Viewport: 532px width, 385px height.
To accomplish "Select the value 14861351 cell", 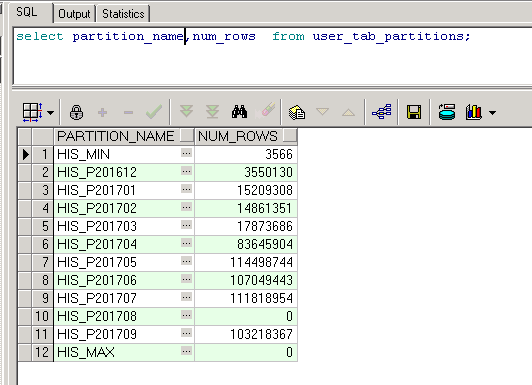I will pyautogui.click(x=246, y=208).
